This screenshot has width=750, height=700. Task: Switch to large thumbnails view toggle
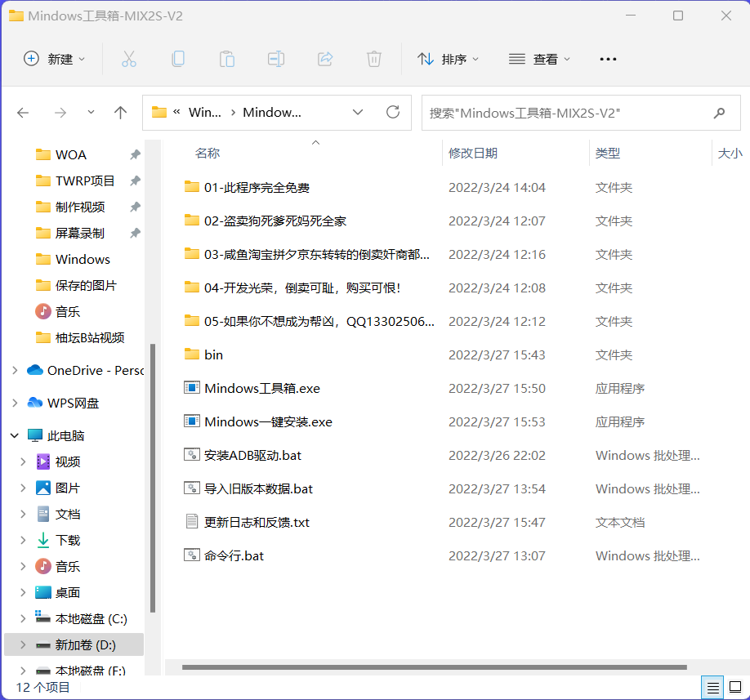click(x=734, y=688)
